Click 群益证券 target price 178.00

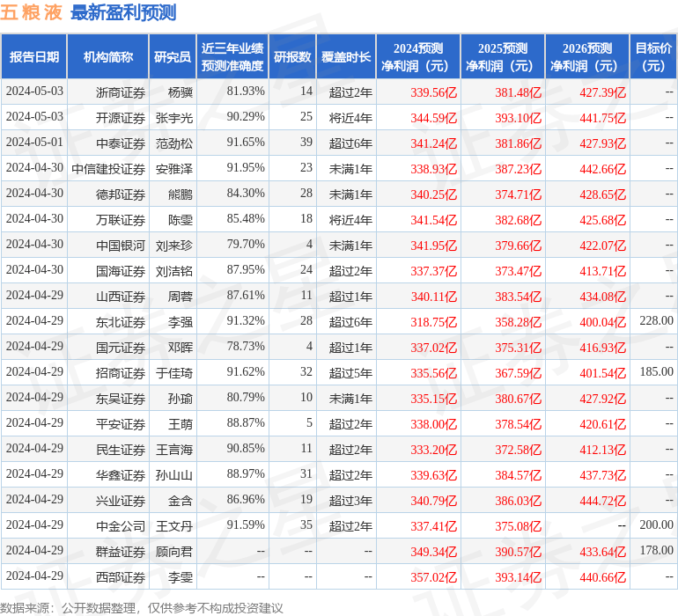tap(656, 551)
